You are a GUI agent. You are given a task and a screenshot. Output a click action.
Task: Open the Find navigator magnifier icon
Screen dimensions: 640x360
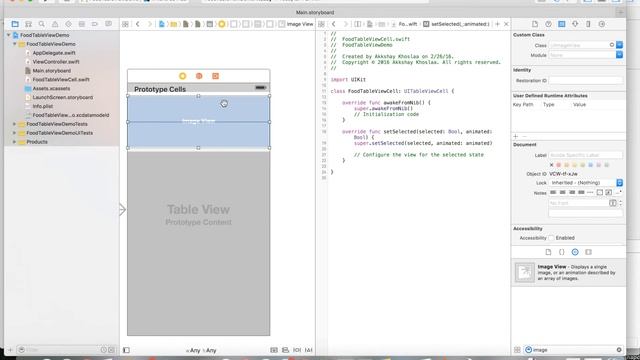click(42, 24)
